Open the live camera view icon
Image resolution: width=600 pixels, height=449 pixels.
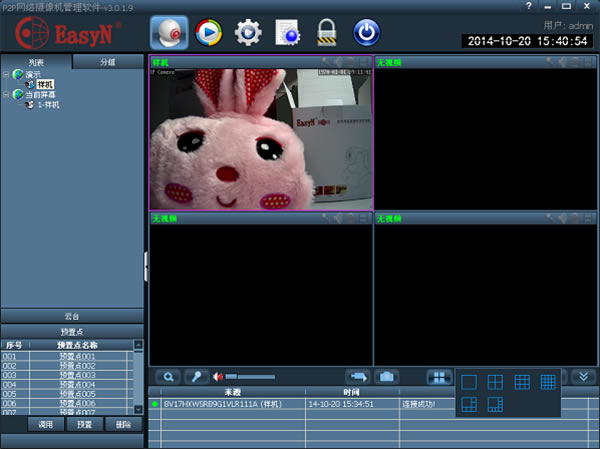coord(170,33)
